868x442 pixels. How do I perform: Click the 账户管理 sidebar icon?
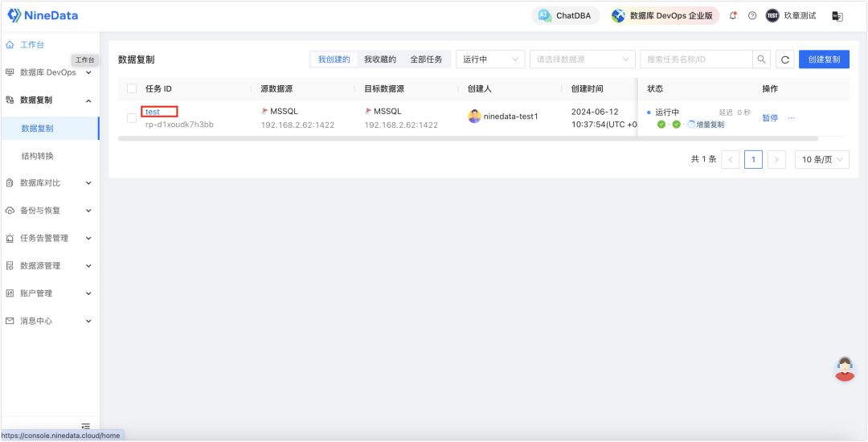coord(10,293)
